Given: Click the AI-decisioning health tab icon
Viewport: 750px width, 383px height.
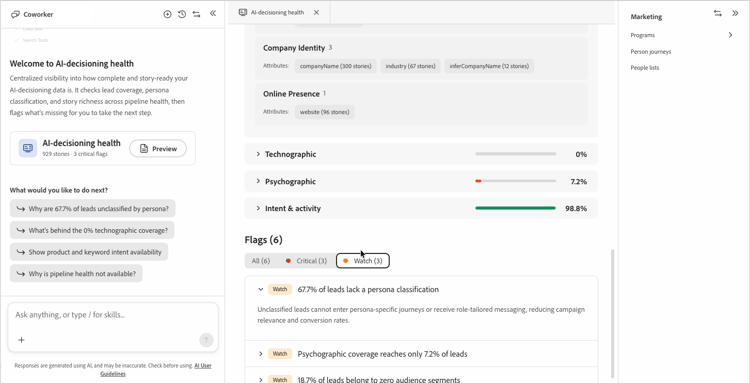Looking at the screenshot, I should point(243,12).
